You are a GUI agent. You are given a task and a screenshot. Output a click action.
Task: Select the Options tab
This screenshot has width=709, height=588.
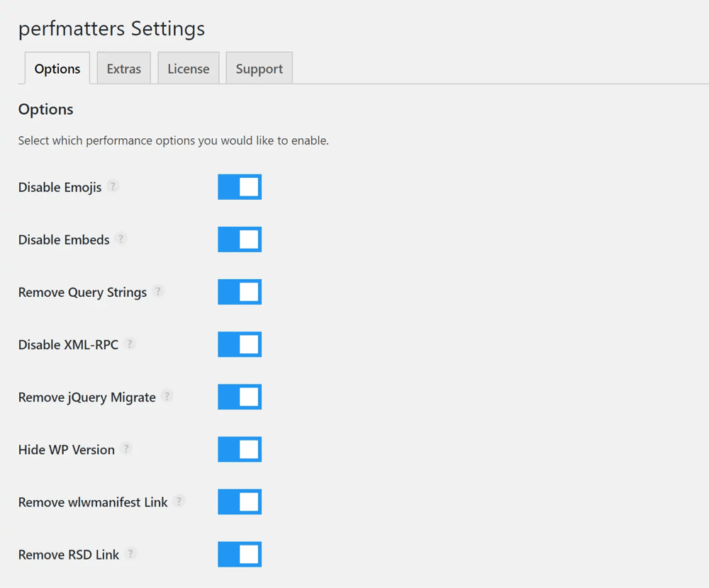coord(57,68)
